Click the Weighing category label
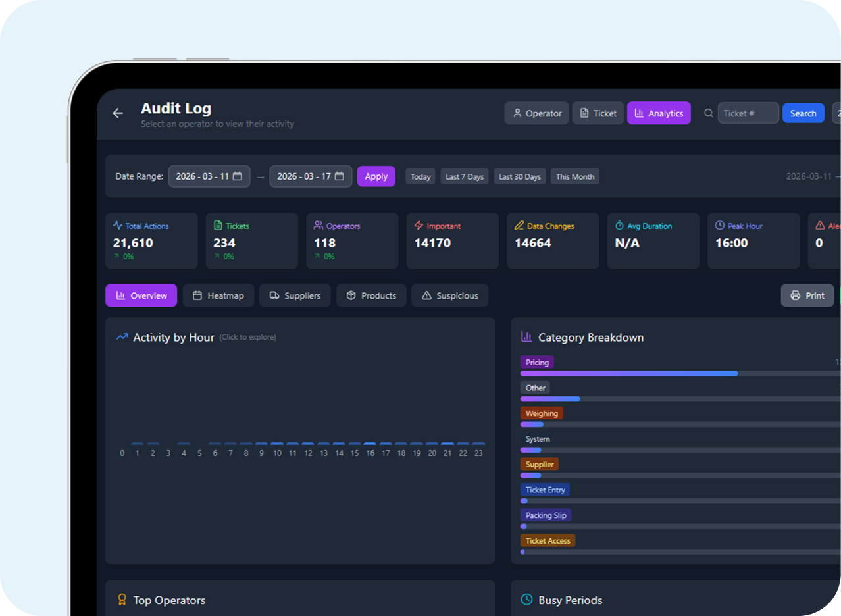 coord(542,413)
